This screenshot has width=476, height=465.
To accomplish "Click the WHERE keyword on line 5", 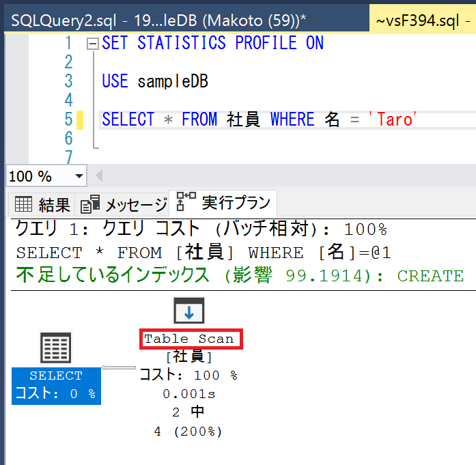I will (x=292, y=119).
